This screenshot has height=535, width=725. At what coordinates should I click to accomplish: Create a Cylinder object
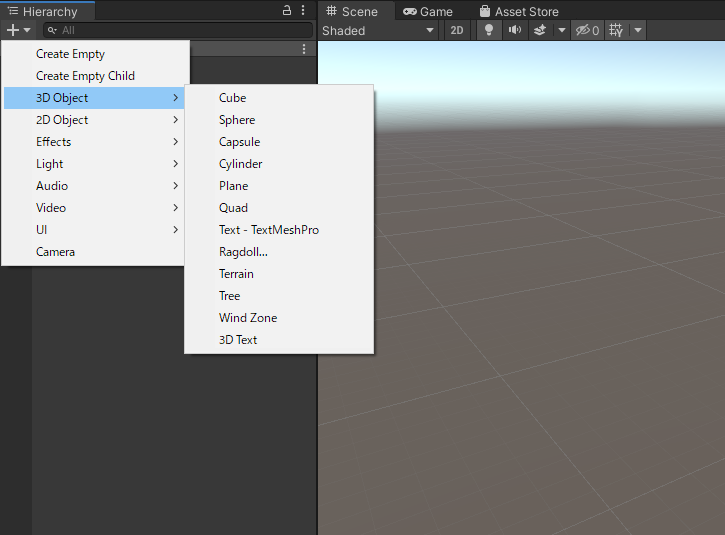point(279,164)
